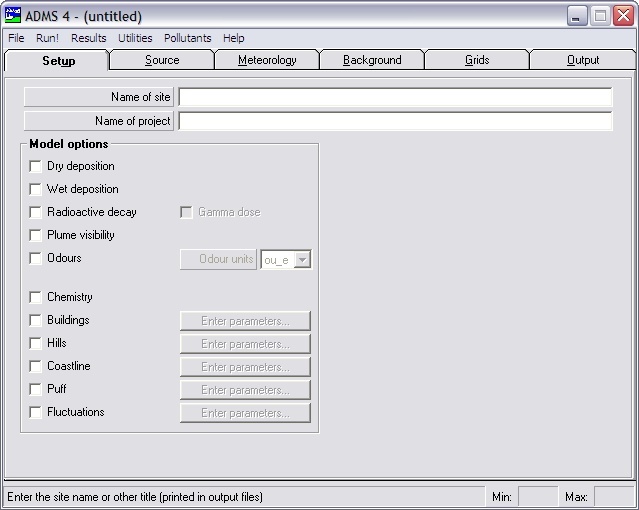639x510 pixels.
Task: Minimize the ADMS 4 window
Action: click(576, 16)
